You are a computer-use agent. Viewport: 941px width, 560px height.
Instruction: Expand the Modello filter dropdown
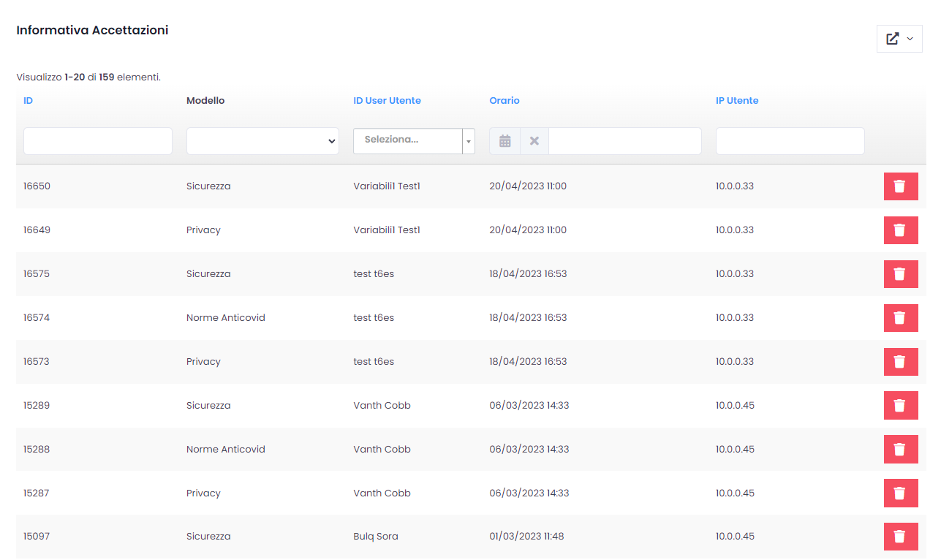coord(262,141)
